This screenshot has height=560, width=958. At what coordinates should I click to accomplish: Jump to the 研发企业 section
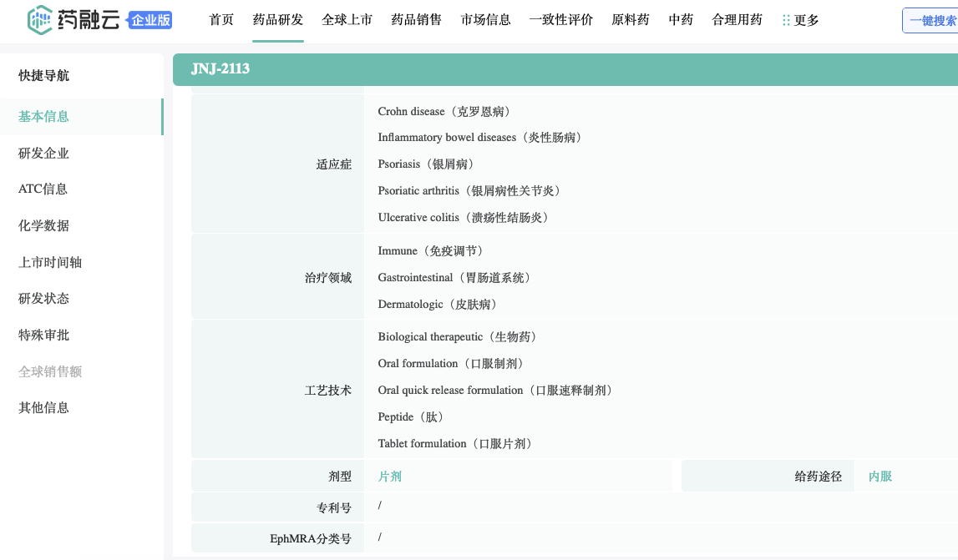pos(43,154)
